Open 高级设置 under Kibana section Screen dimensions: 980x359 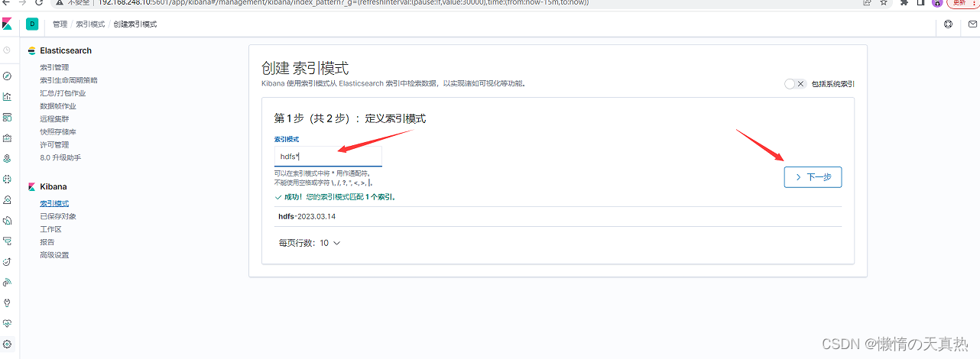(x=54, y=255)
